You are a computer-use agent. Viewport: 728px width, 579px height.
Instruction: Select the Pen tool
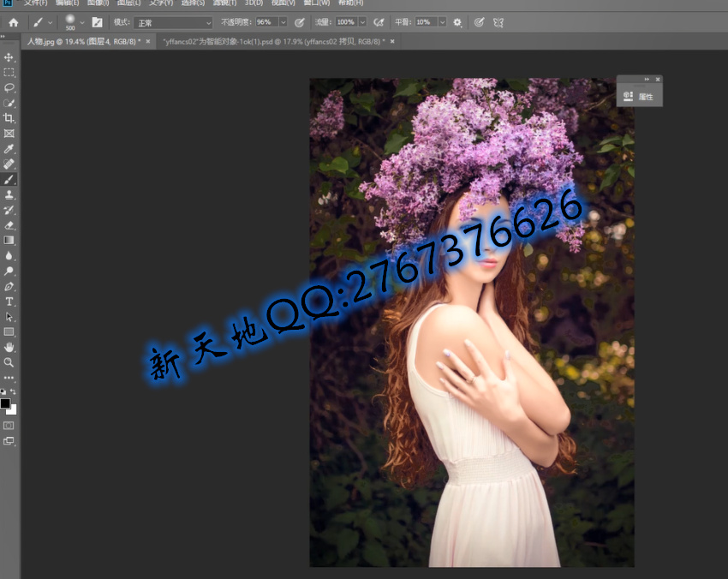point(9,286)
